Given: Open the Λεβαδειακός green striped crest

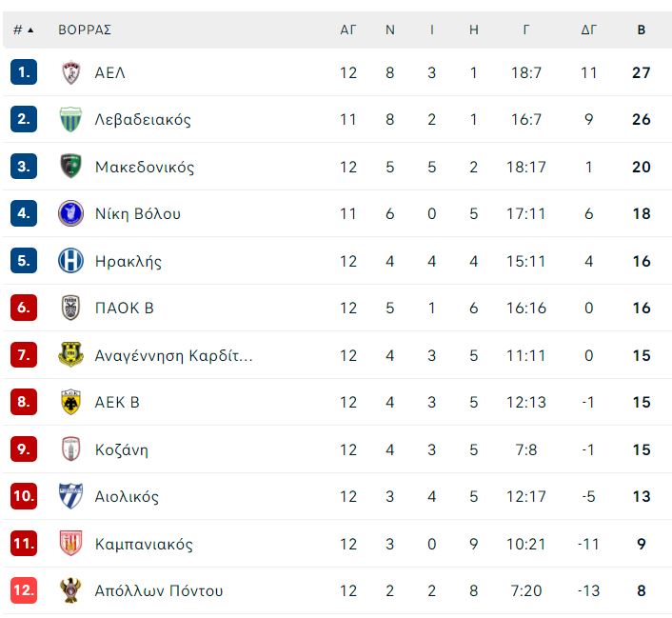Looking at the screenshot, I should 70,119.
